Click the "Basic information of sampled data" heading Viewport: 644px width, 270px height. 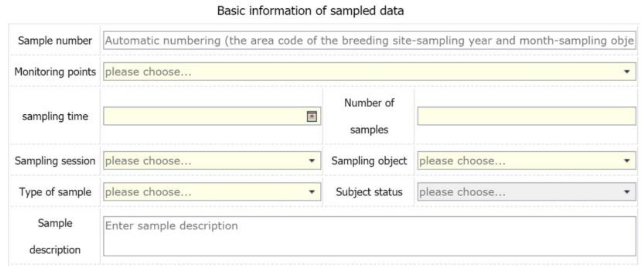click(310, 11)
